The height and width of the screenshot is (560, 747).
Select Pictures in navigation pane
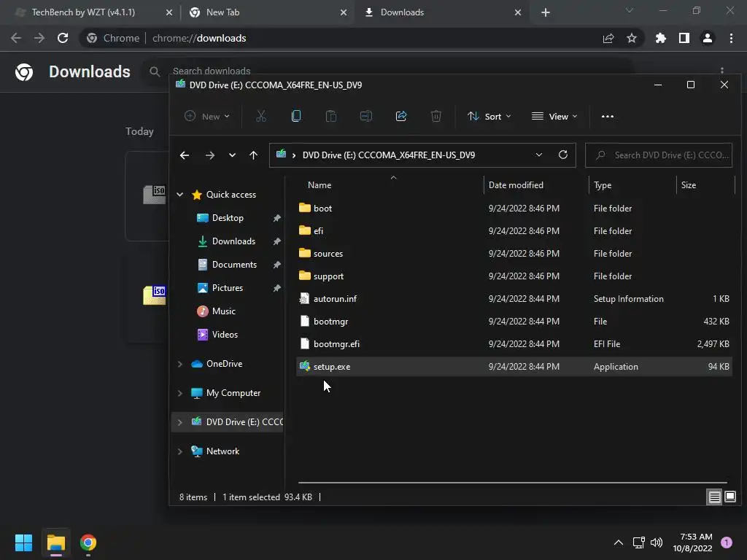tap(228, 287)
